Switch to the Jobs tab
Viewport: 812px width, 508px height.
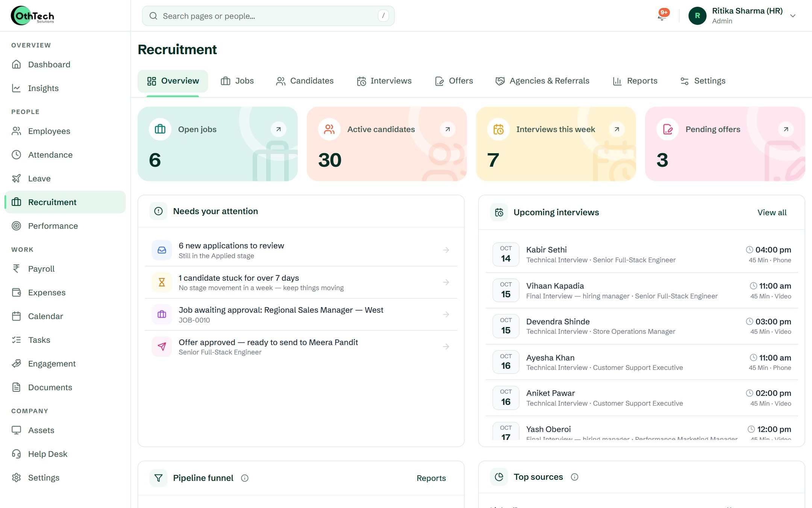[x=237, y=81]
